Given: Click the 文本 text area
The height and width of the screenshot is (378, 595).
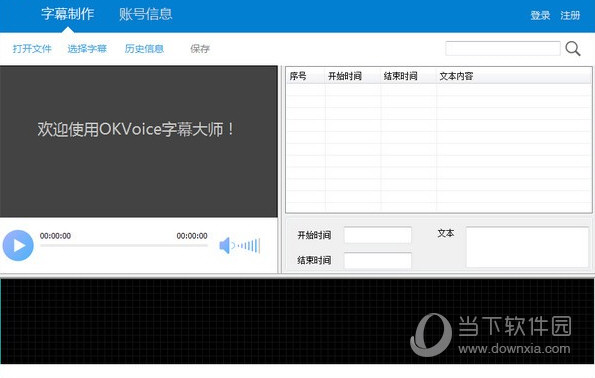Looking at the screenshot, I should [x=527, y=247].
